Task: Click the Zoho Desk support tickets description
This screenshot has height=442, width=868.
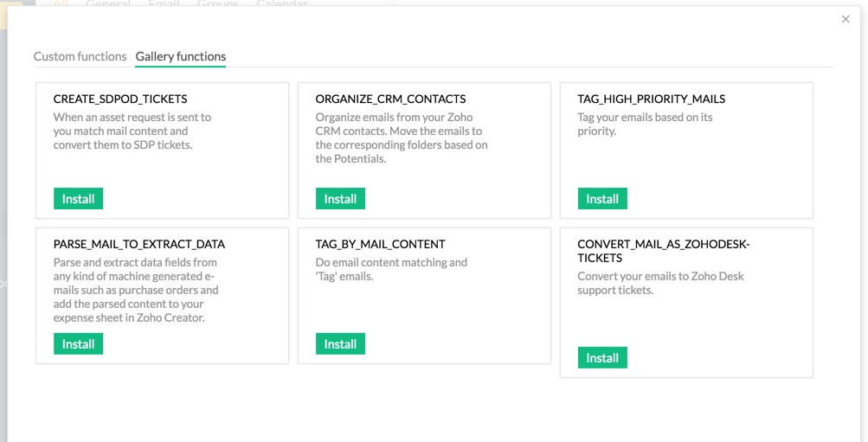Action: click(x=660, y=283)
